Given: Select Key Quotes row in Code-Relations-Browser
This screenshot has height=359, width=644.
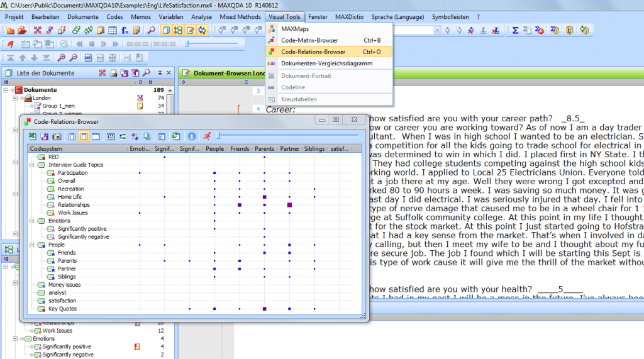Looking at the screenshot, I should pos(62,309).
